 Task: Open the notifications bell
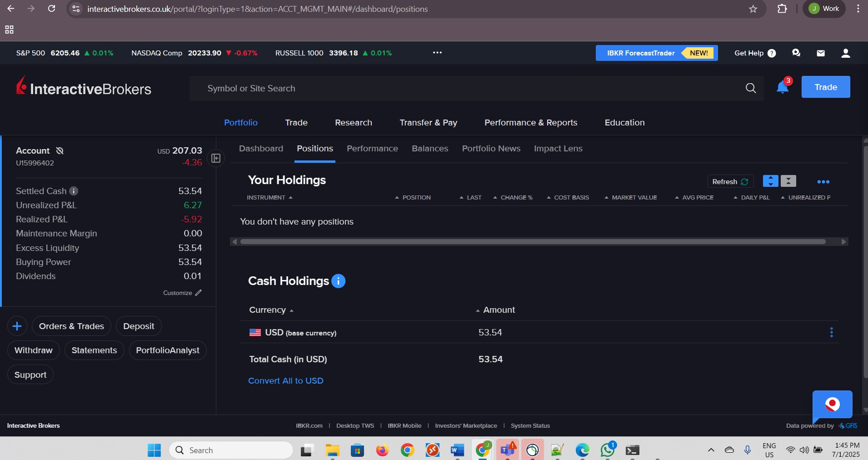pos(782,87)
